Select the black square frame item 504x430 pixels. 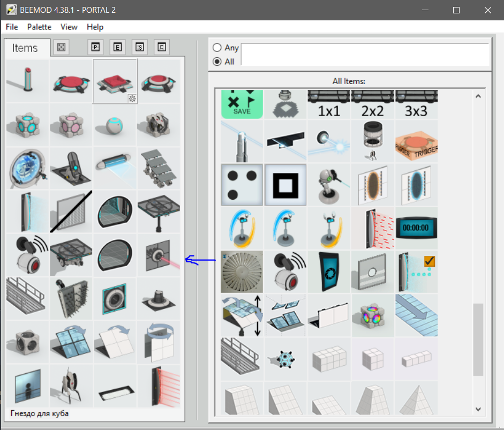click(x=285, y=185)
